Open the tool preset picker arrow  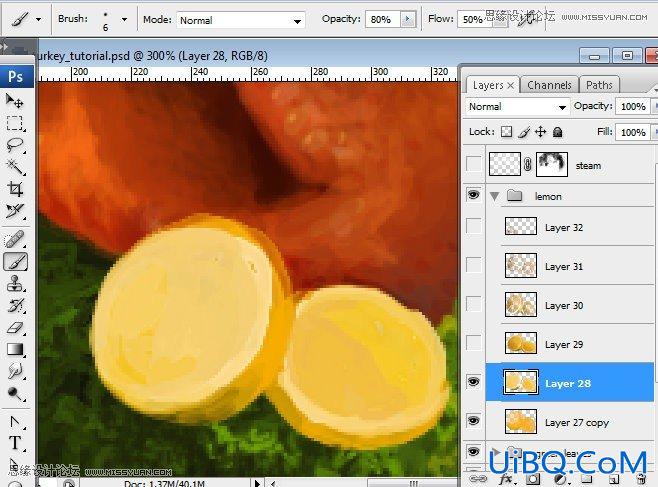point(39,19)
